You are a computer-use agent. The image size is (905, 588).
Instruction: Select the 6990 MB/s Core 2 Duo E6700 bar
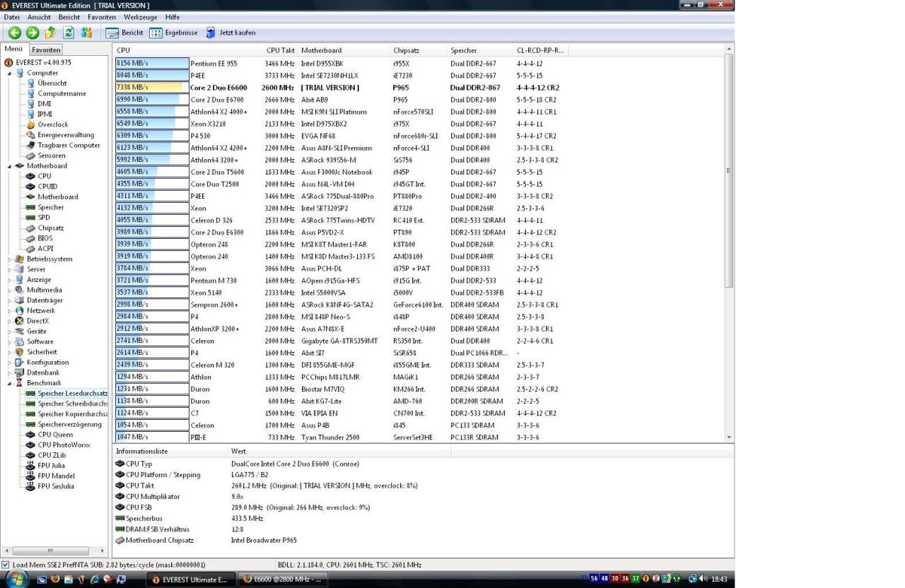pyautogui.click(x=152, y=100)
